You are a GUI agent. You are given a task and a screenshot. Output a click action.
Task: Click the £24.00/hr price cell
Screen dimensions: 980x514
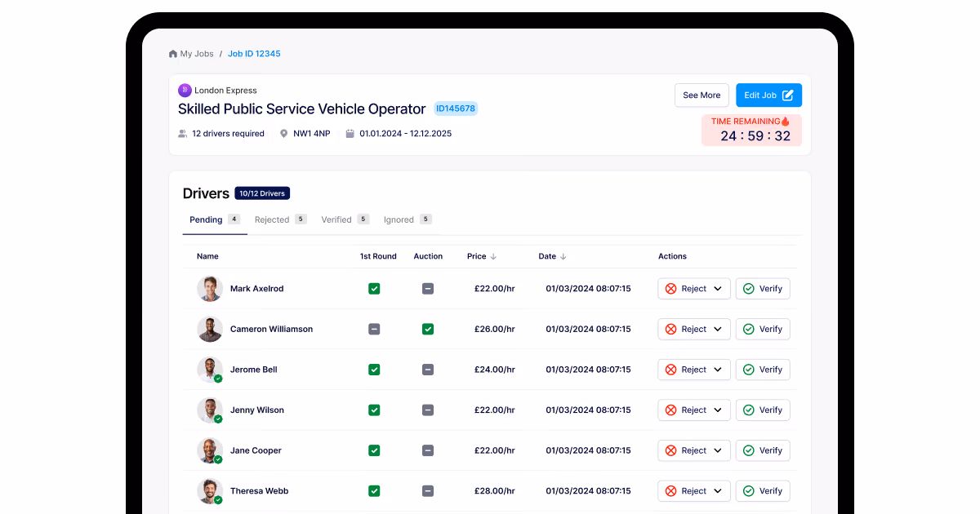(x=495, y=370)
